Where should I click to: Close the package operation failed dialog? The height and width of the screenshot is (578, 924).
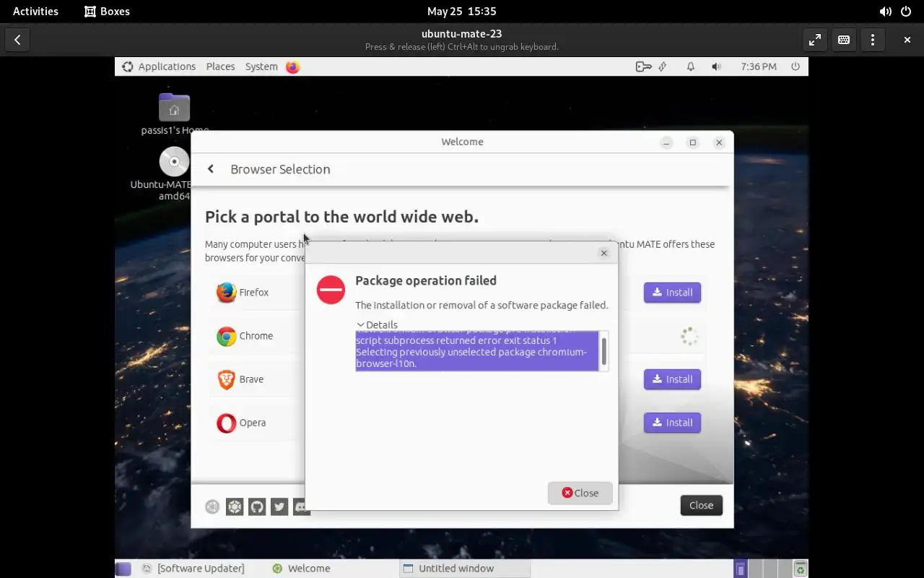click(580, 493)
